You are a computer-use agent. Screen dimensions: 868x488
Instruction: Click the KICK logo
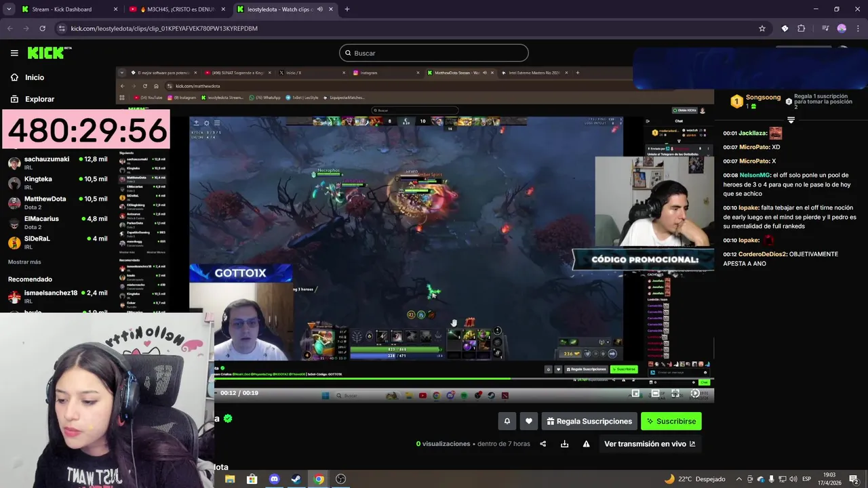(50, 53)
